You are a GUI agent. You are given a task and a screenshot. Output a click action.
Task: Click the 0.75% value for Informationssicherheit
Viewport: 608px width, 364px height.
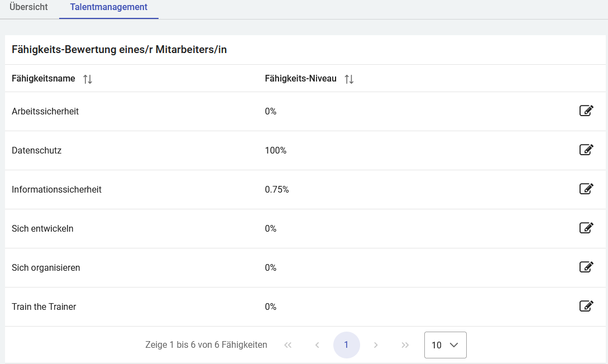[277, 189]
